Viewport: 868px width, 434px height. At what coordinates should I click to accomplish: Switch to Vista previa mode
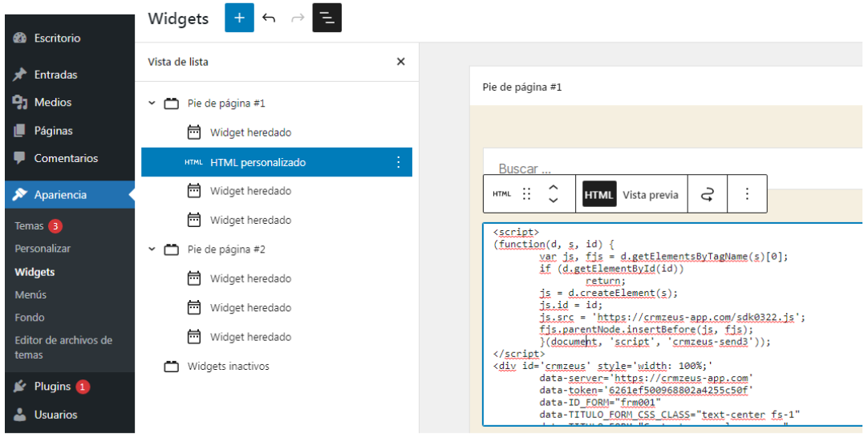(650, 194)
